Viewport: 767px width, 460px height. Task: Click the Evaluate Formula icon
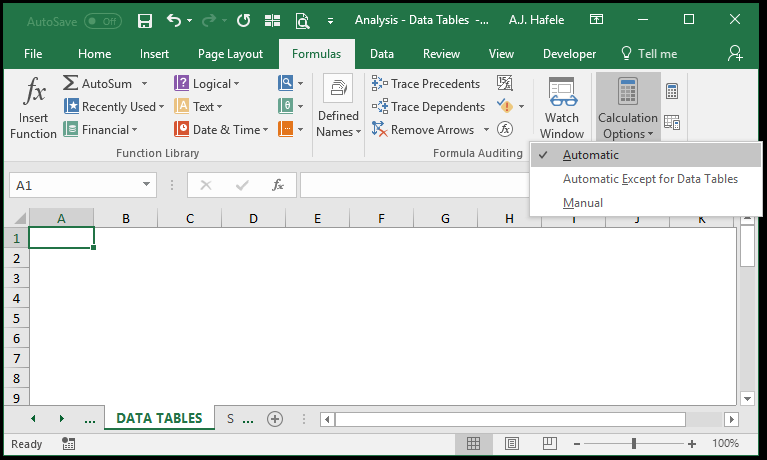[x=505, y=129]
